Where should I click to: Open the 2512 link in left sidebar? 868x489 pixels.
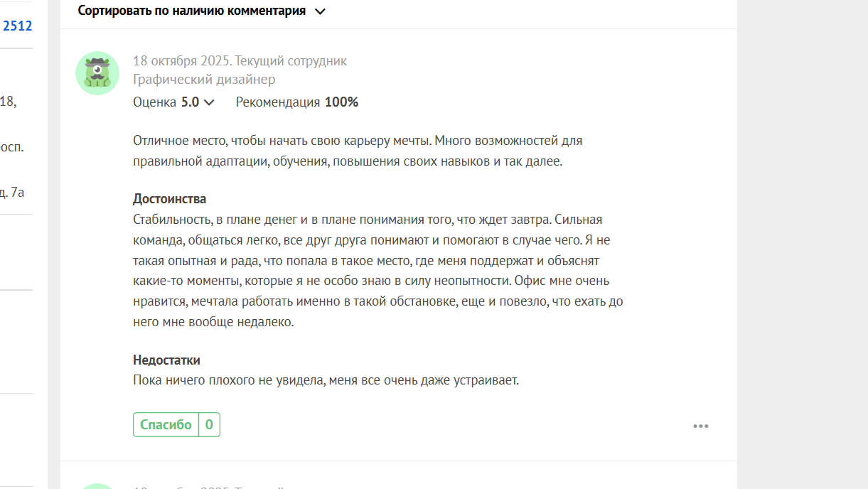17,26
